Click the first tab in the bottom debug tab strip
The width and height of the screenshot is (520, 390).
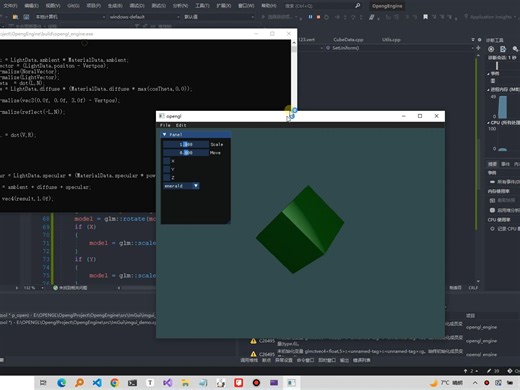click(249, 360)
